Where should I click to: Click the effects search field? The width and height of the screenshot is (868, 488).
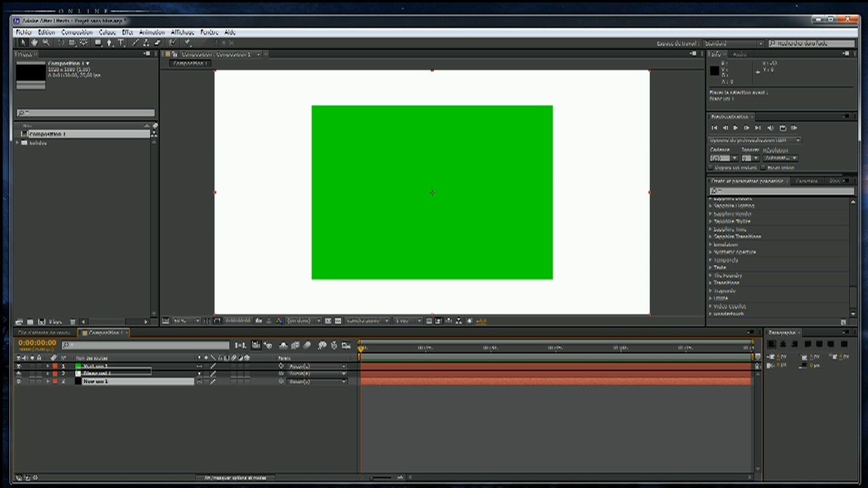click(781, 191)
